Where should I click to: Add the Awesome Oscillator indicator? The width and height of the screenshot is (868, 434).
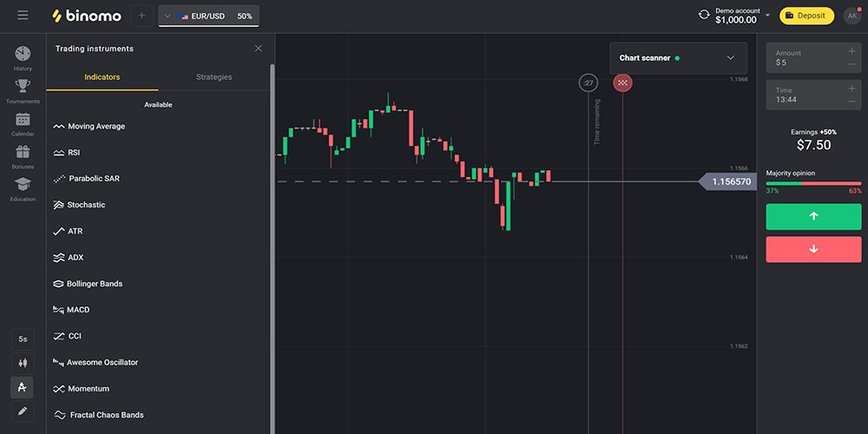[158, 363]
